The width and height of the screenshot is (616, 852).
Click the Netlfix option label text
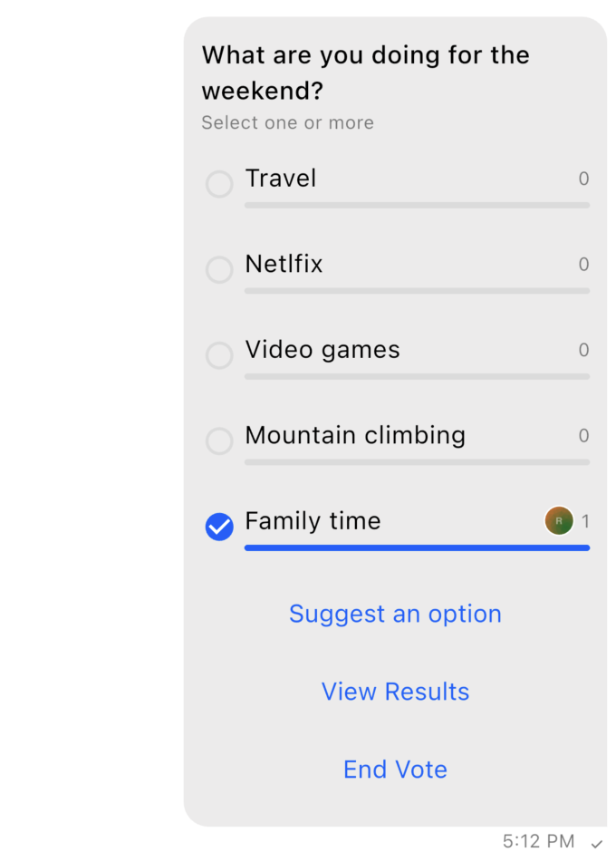(x=284, y=264)
